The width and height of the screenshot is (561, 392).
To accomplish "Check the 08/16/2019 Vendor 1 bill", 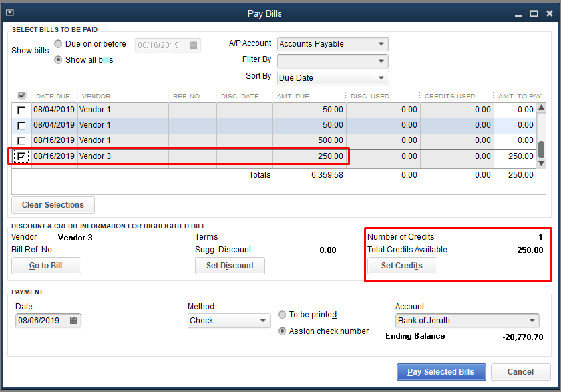I will point(22,141).
